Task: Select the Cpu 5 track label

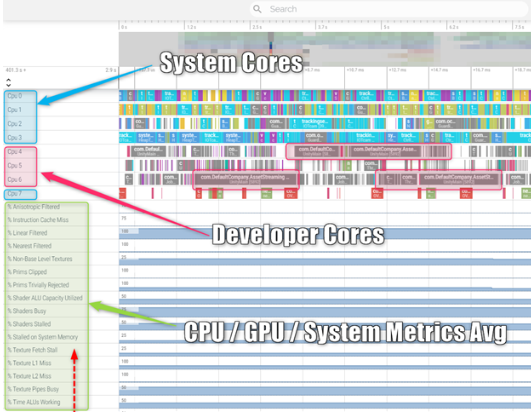Action: pyautogui.click(x=15, y=166)
